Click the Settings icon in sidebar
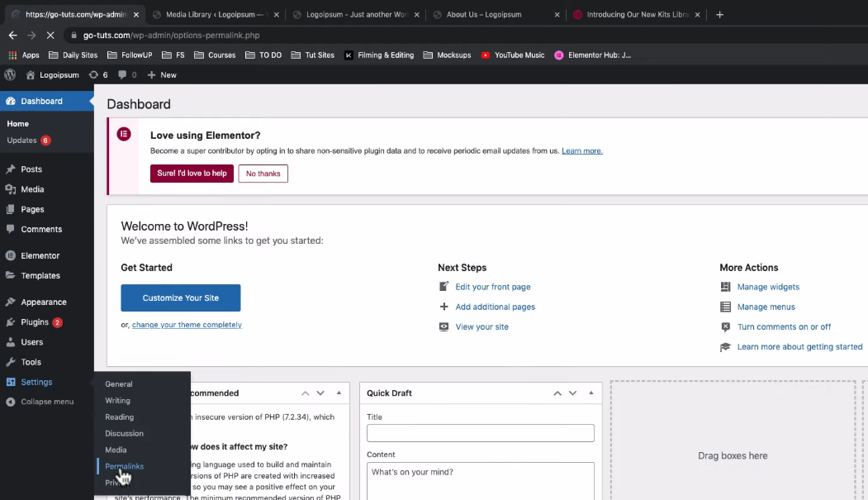 coord(11,382)
